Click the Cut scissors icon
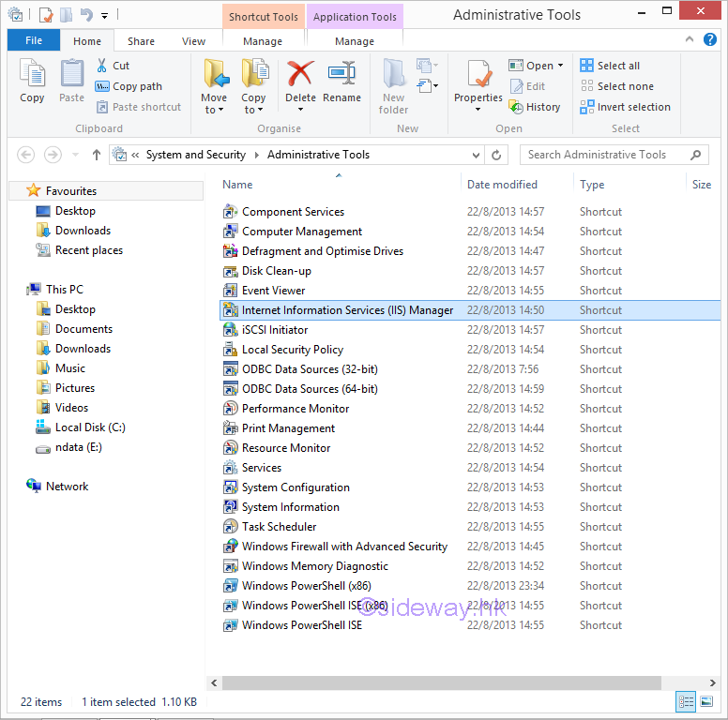Screen dimensions: 728x720 point(102,66)
